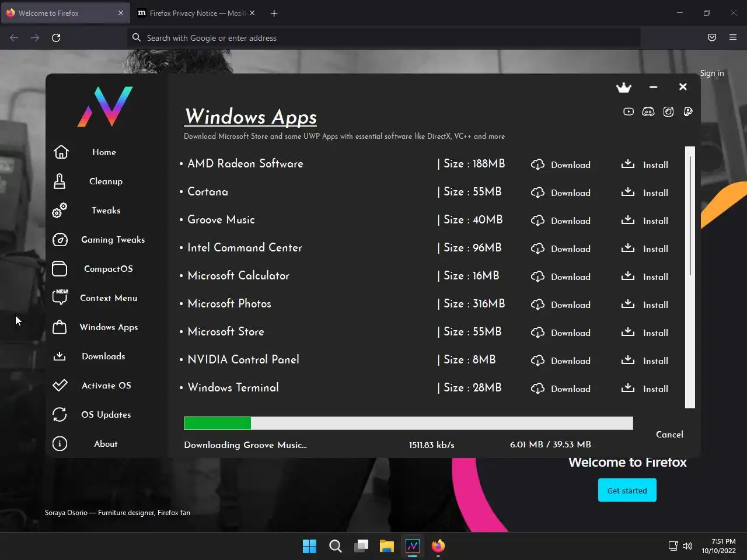The width and height of the screenshot is (747, 560).
Task: Cancel the Groove Music download
Action: point(669,435)
